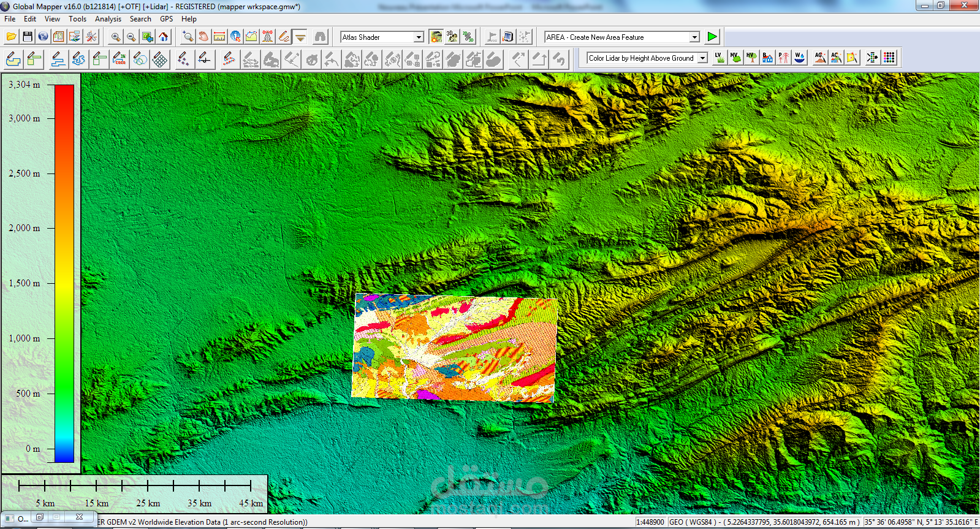The image size is (980, 529).
Task: Open the File menu
Action: coord(10,19)
